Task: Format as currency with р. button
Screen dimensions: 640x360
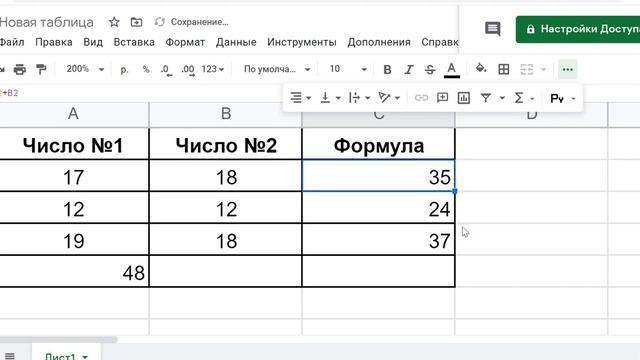Action: point(124,69)
